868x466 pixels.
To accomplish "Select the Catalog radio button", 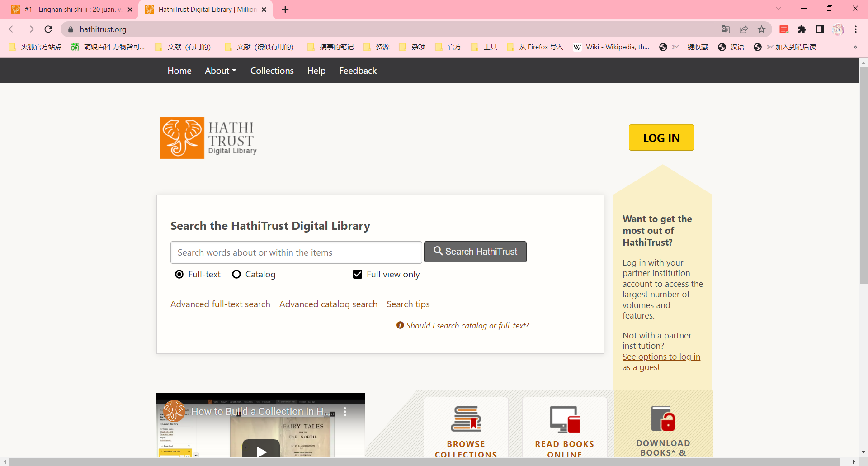I will tap(236, 274).
